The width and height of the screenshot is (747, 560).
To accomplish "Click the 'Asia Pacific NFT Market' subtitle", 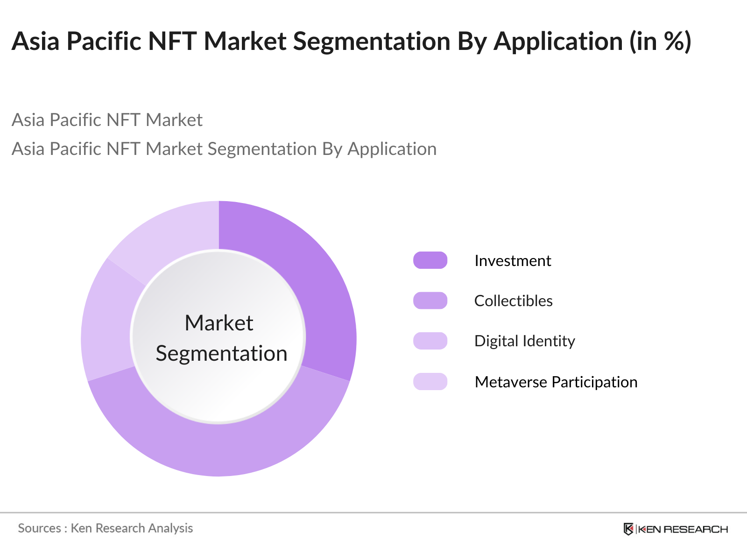I will (107, 120).
